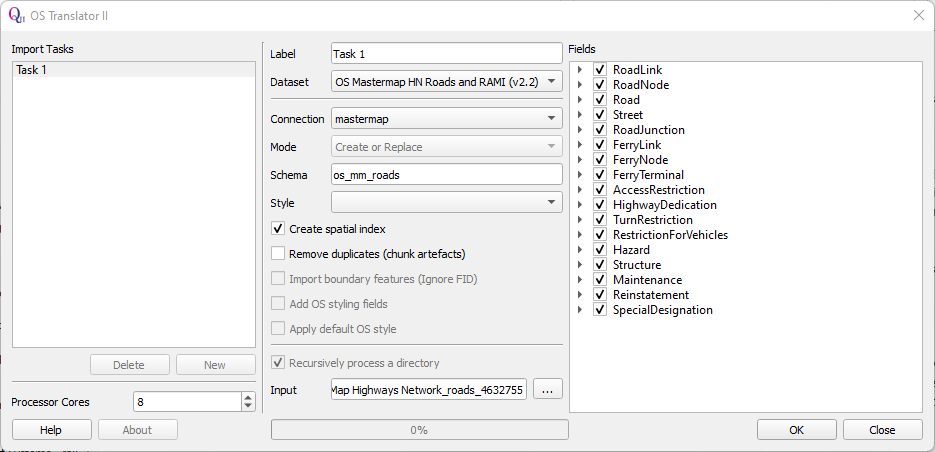This screenshot has width=935, height=452.
Task: Expand the RoadJunction field tree
Action: (580, 129)
